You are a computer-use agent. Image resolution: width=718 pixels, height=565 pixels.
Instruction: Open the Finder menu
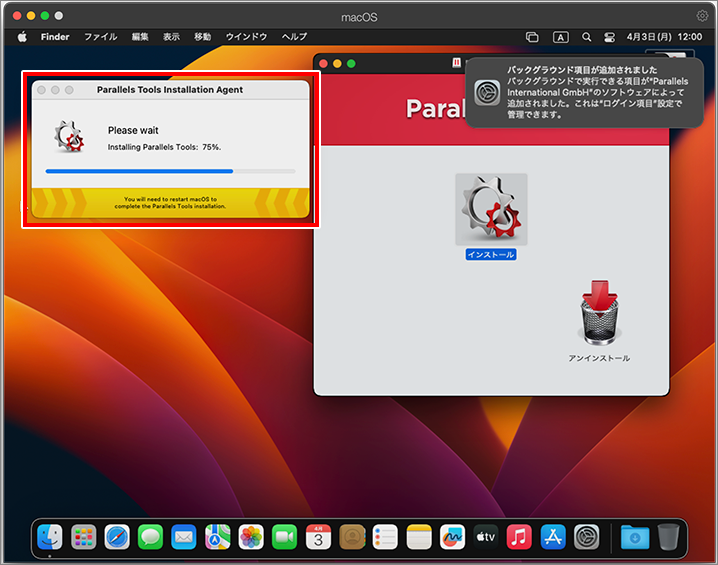pos(55,37)
